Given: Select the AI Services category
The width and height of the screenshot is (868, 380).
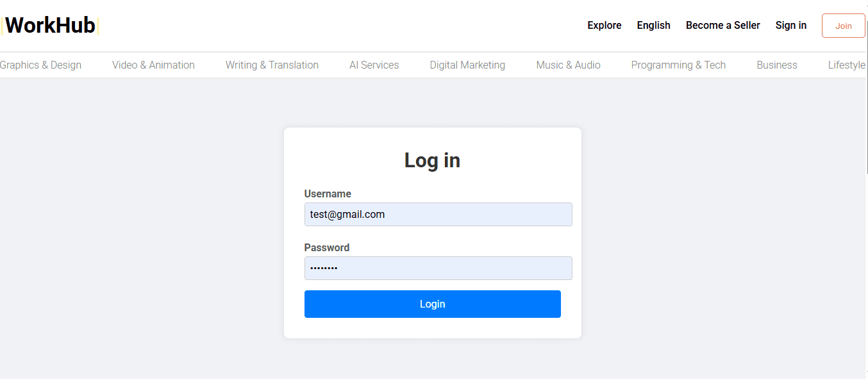Looking at the screenshot, I should coord(374,65).
